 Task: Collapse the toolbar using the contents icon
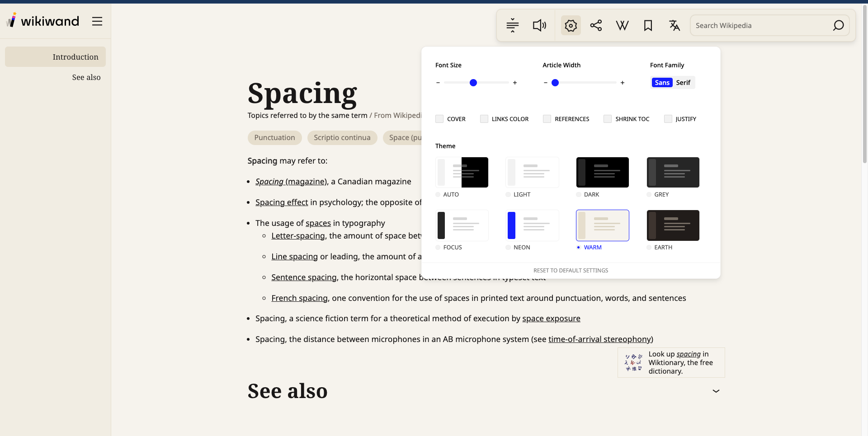[512, 25]
